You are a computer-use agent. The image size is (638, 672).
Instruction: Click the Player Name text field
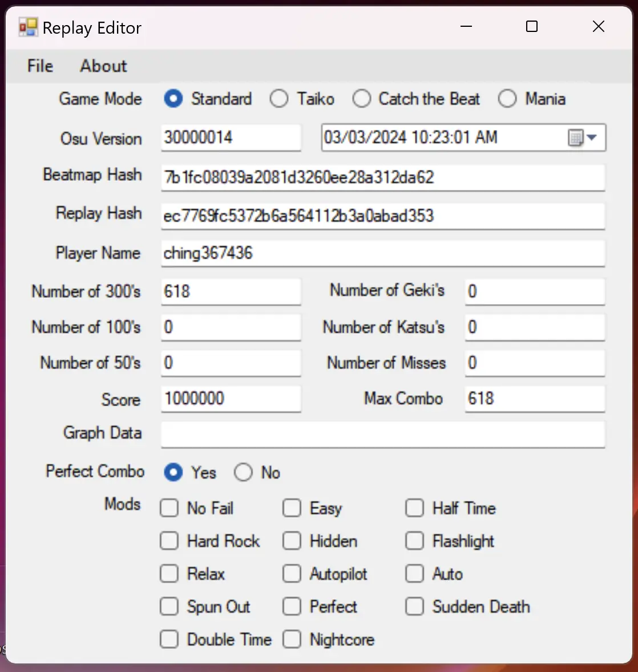tap(382, 253)
